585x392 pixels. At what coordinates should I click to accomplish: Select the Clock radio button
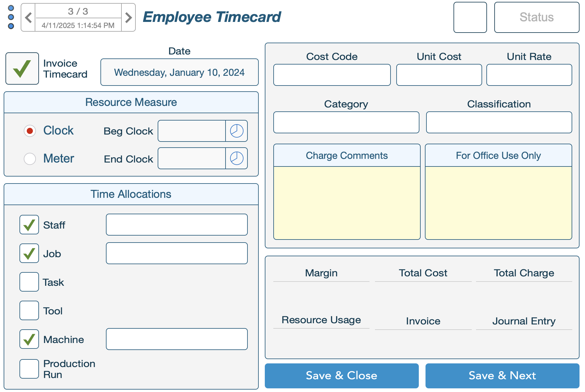[30, 131]
